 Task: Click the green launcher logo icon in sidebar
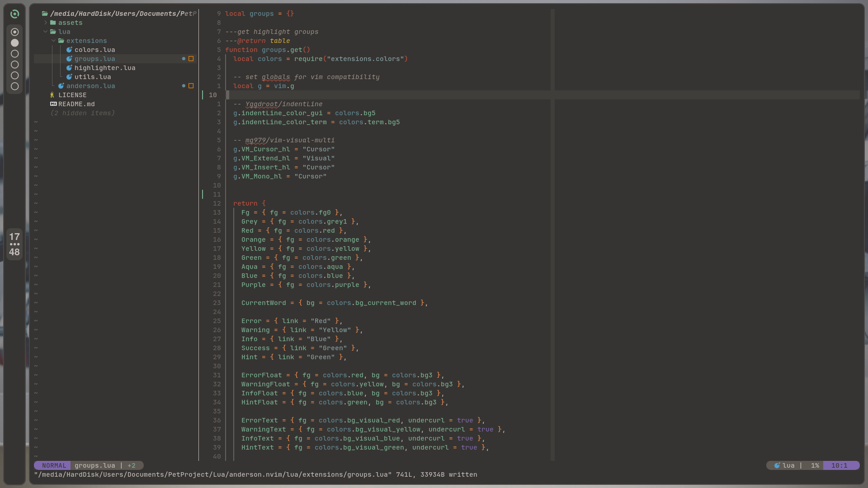[14, 14]
